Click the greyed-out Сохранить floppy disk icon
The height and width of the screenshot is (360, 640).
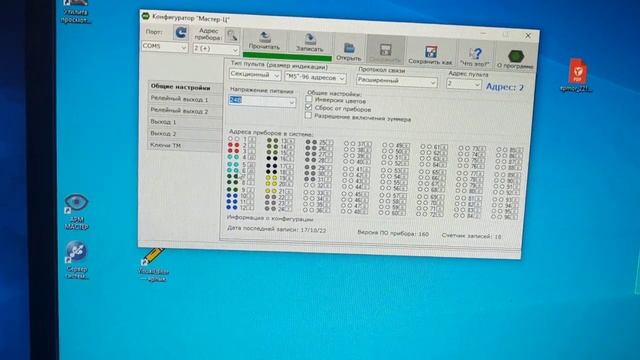tap(385, 50)
